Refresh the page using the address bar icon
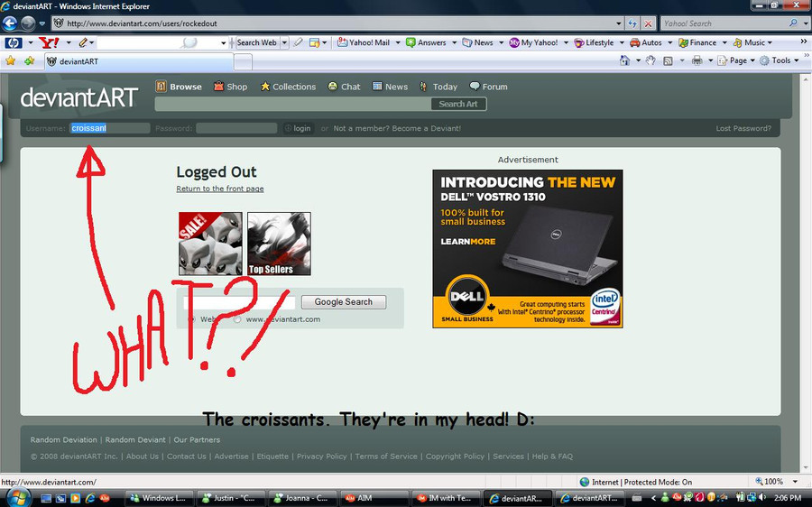The image size is (812, 507). point(632,23)
